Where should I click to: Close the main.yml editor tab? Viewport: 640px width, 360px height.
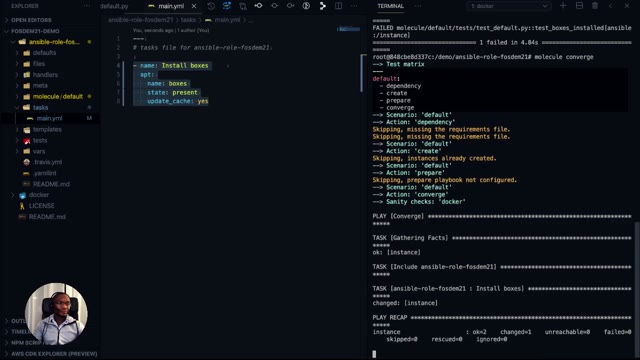(194, 6)
